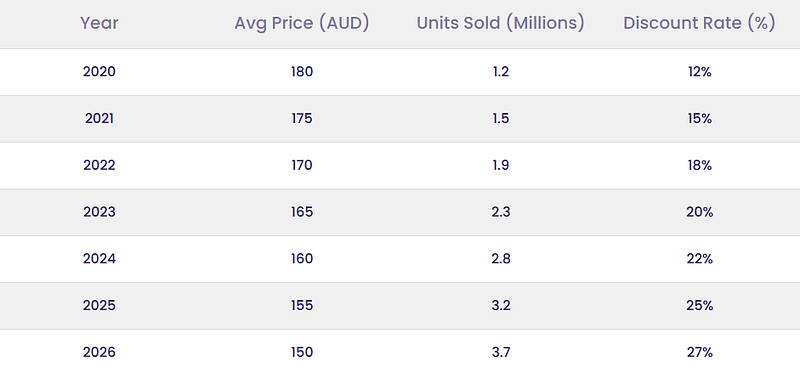800x372 pixels.
Task: Select the 2021 year cell
Action: pyautogui.click(x=99, y=118)
